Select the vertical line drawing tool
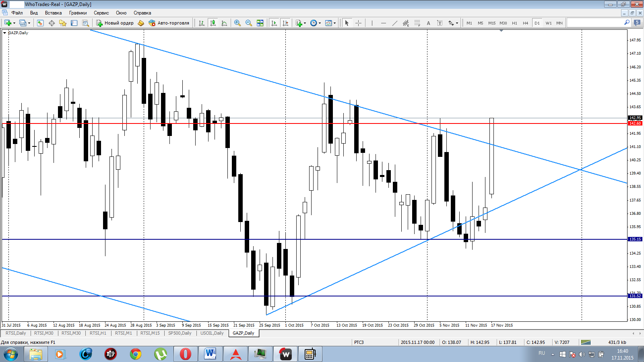Viewport: 644px width, 362px height. pos(372,23)
